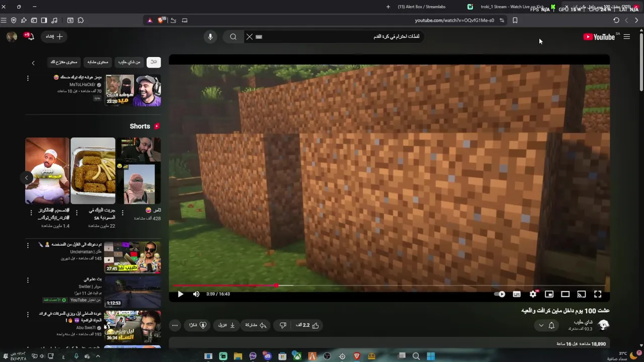Seek on the red video progress bar
This screenshot has height=362, width=644.
pyautogui.click(x=389, y=286)
